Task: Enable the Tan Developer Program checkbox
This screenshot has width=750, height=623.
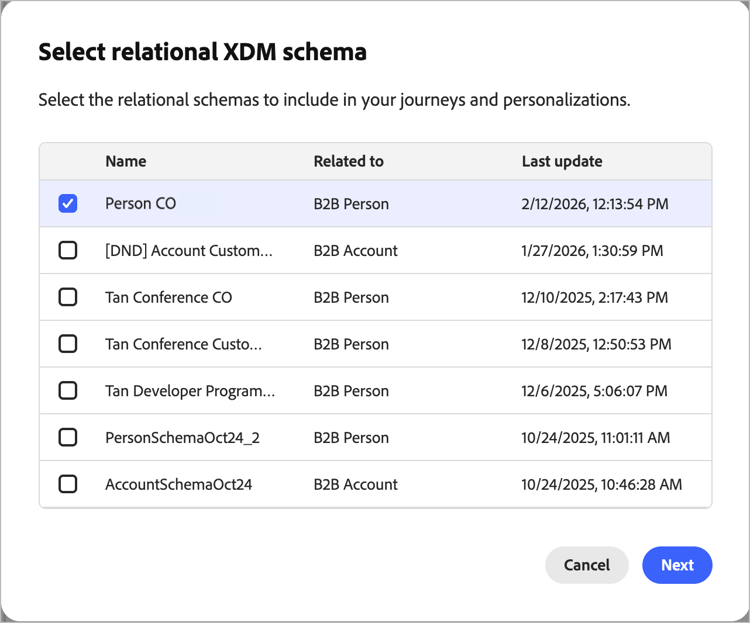Action: click(x=68, y=391)
